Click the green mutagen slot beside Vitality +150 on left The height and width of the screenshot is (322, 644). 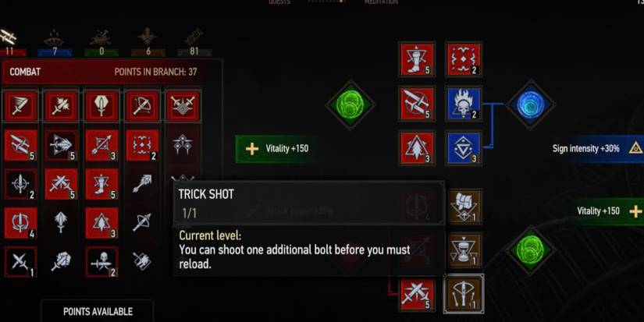pos(350,105)
